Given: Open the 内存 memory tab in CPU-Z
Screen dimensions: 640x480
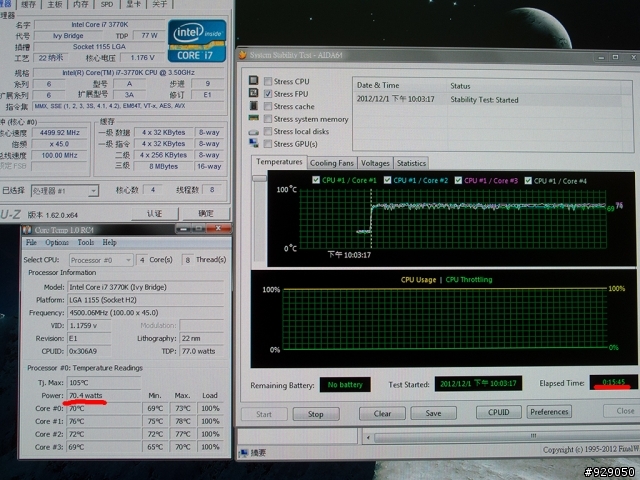Looking at the screenshot, I should click(x=80, y=4).
